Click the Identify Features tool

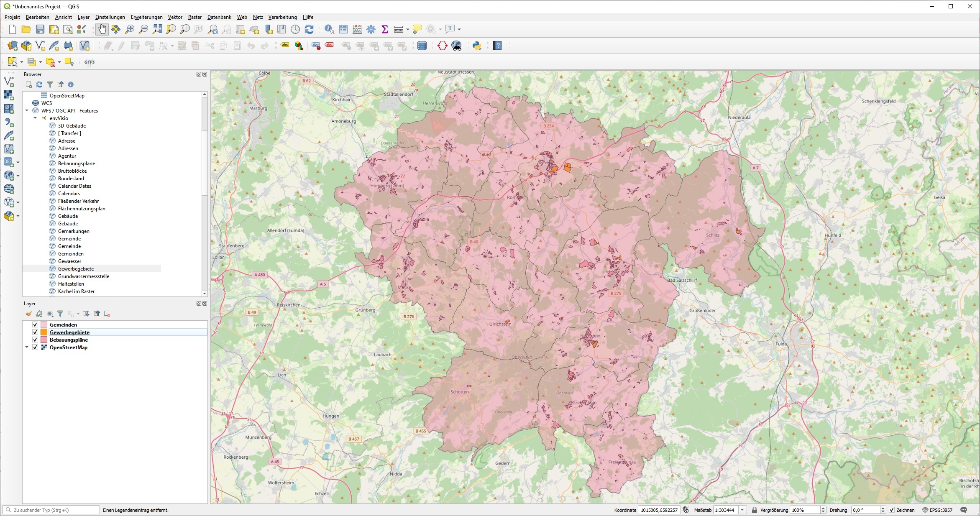(x=329, y=29)
